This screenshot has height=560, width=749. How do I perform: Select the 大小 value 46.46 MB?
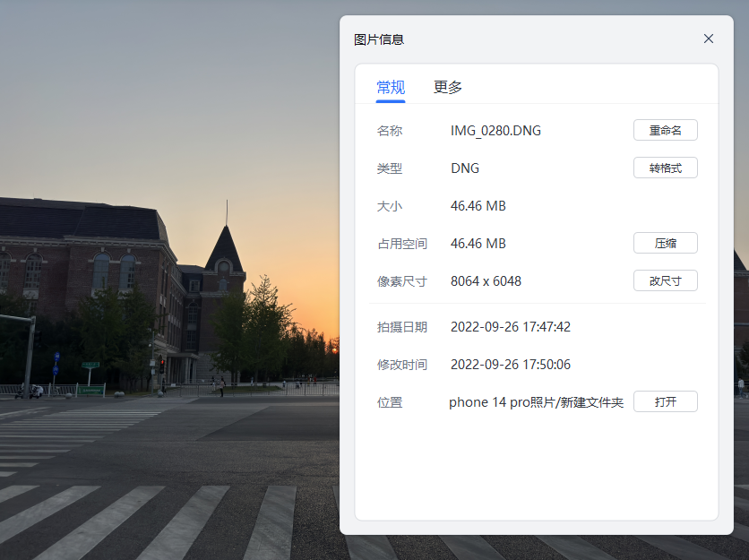[x=478, y=206]
